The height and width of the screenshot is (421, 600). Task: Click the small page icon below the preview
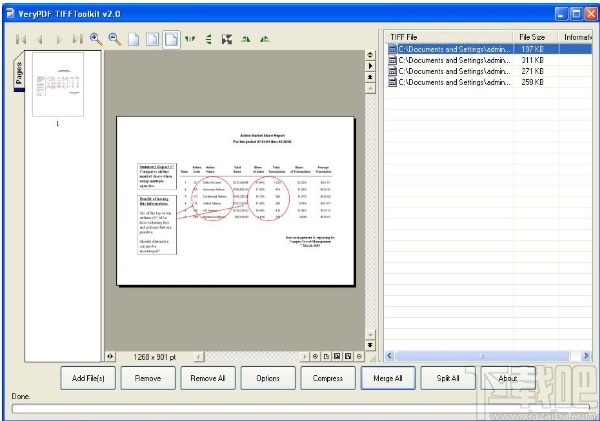[x=326, y=357]
